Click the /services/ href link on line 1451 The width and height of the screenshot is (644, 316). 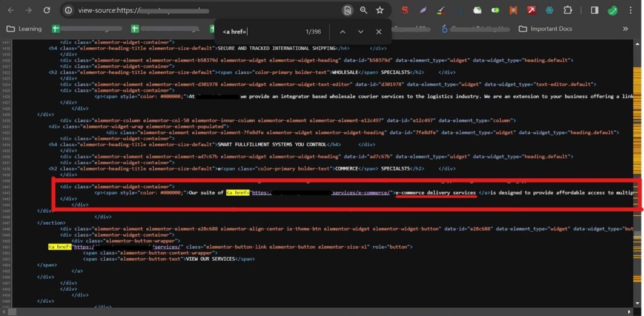(128, 247)
